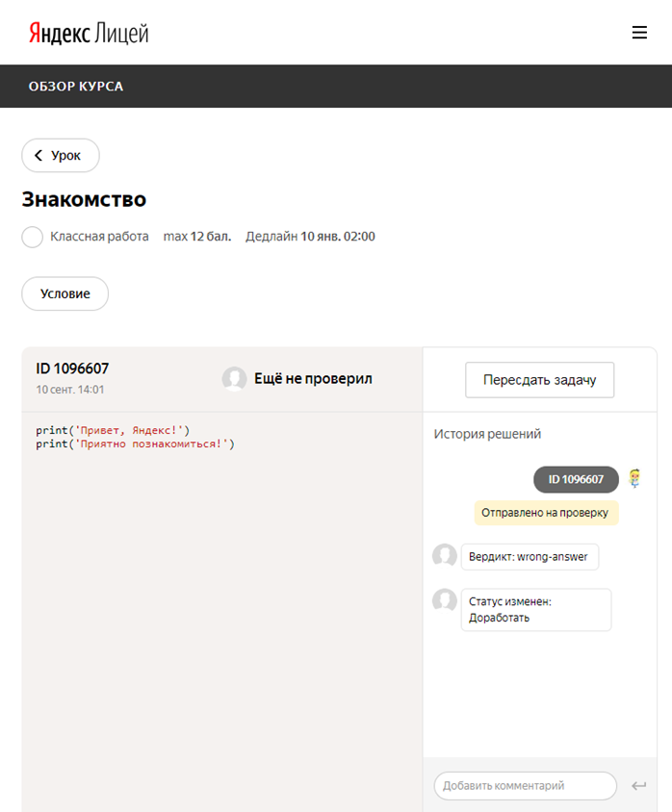Click the student avatar next to ID 1096607
The width and height of the screenshot is (672, 812).
(x=634, y=478)
